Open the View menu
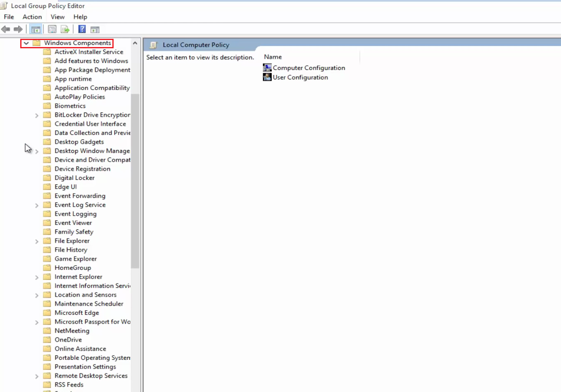 [x=57, y=17]
